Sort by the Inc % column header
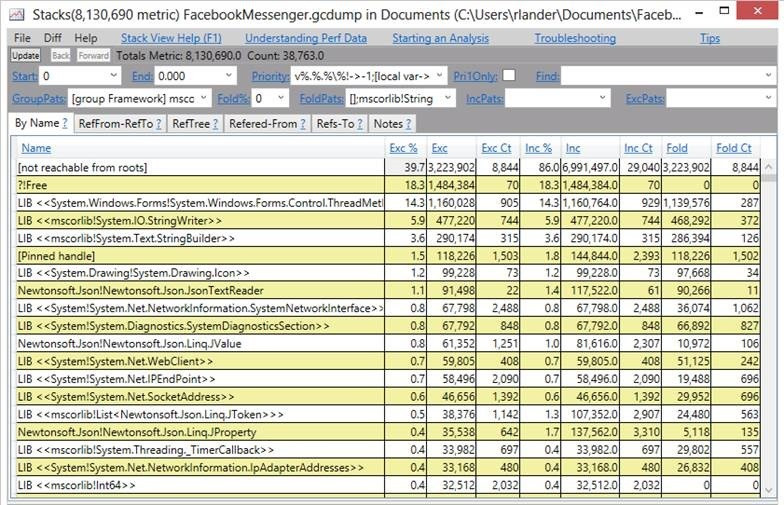The width and height of the screenshot is (784, 505). click(538, 148)
